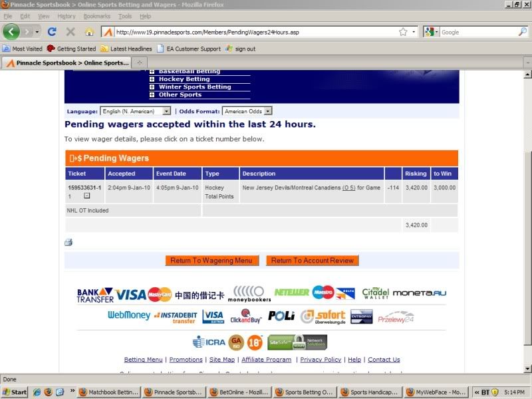Open a new tab with the plus button

click(x=140, y=63)
